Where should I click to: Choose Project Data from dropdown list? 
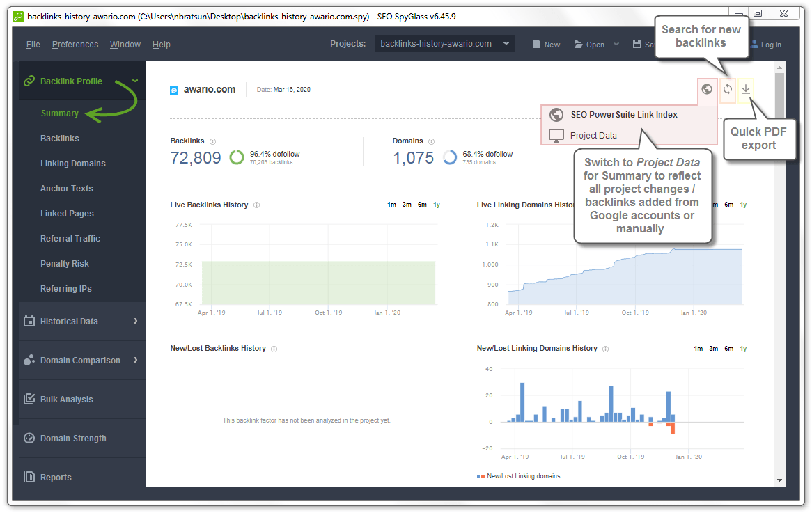tap(593, 136)
